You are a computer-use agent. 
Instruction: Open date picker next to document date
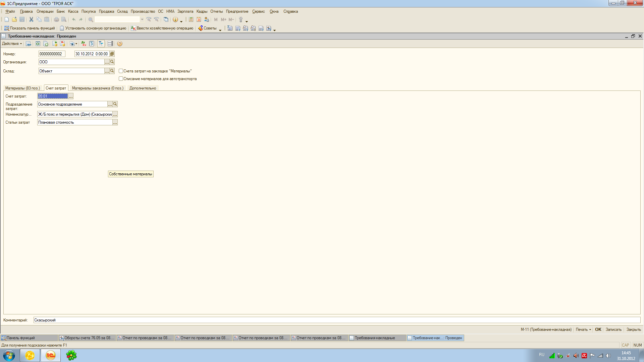112,54
